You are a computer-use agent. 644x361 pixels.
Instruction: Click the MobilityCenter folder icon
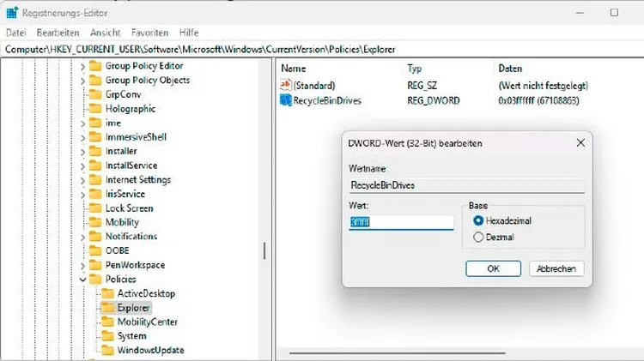(107, 322)
